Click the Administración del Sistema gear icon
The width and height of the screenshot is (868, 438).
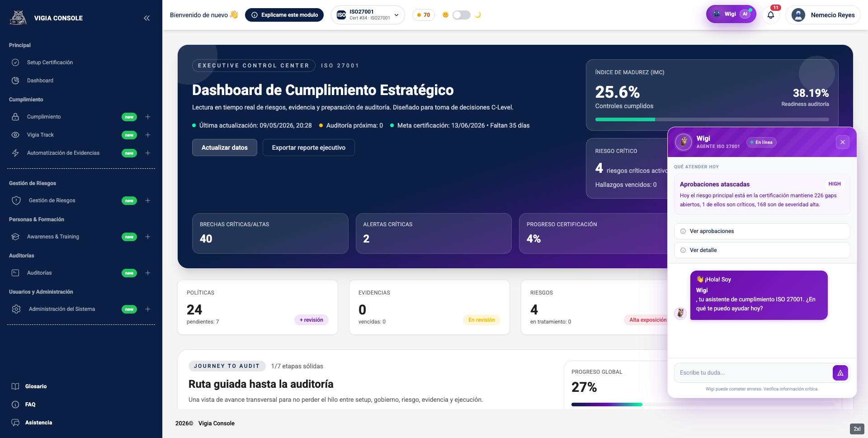tap(16, 309)
